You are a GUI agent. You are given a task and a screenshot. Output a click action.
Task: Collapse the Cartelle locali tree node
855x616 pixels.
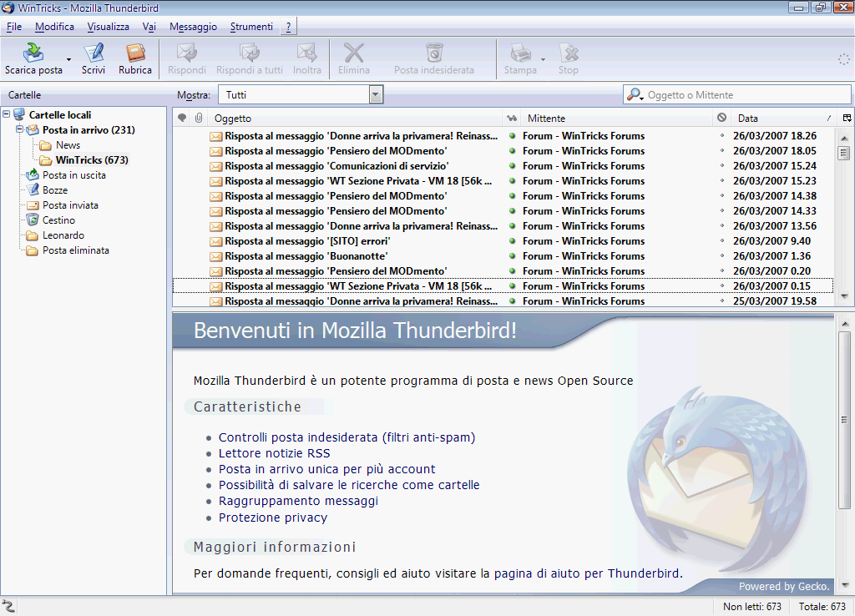point(6,114)
